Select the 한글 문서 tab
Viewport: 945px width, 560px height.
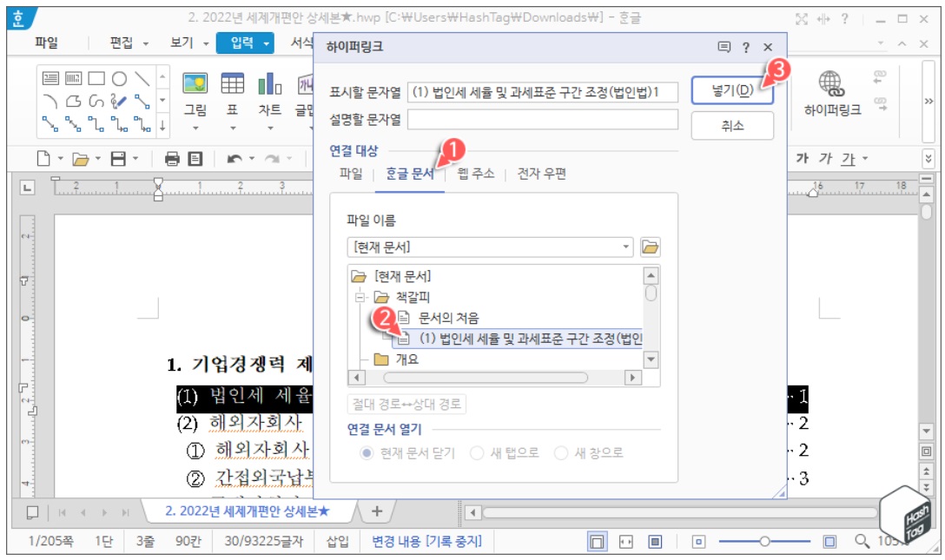click(410, 174)
